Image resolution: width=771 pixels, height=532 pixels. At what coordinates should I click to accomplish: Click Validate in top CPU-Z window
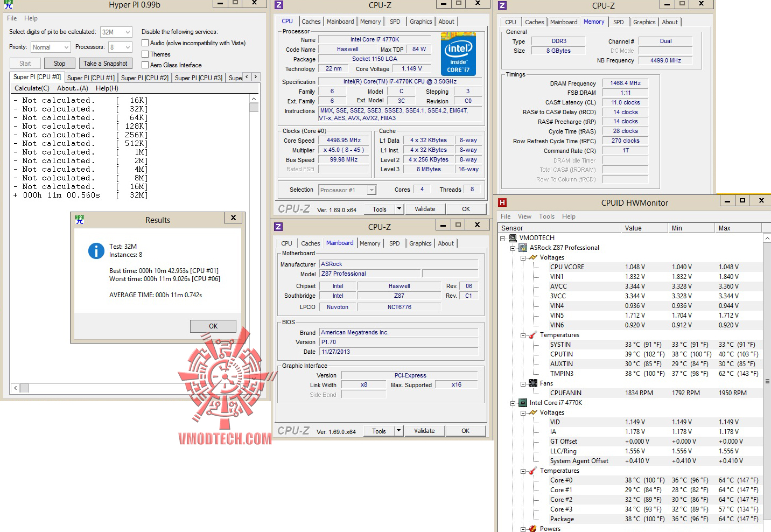tap(425, 209)
